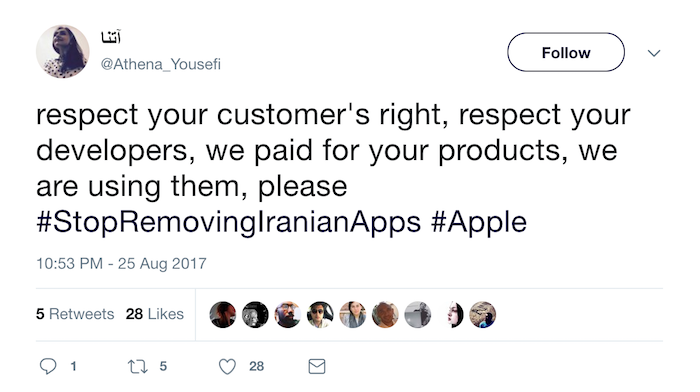Open the Arabic-script display name above the handle

[x=111, y=38]
